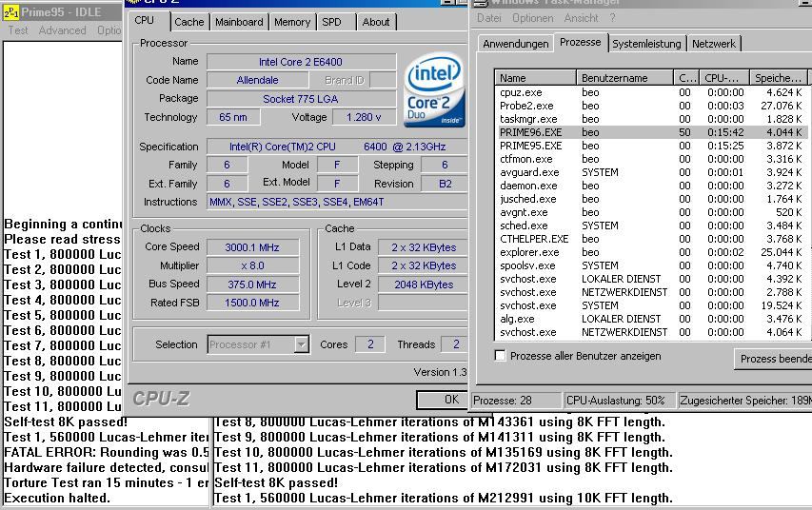Select the explorer.exe process row
This screenshot has width=812, height=510.
coord(651,252)
